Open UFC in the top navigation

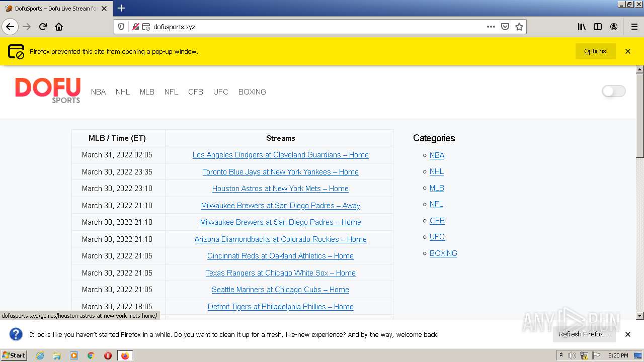pos(220,92)
